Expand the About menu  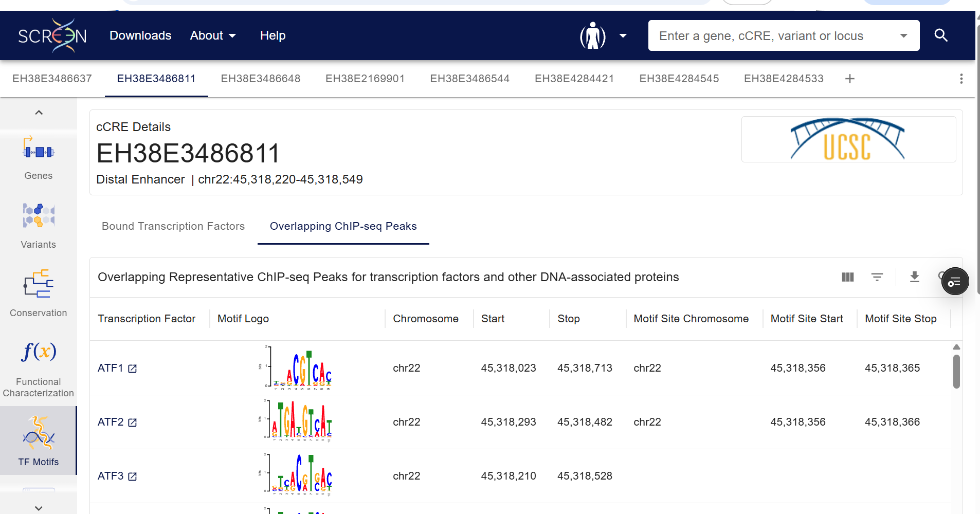[x=213, y=35]
